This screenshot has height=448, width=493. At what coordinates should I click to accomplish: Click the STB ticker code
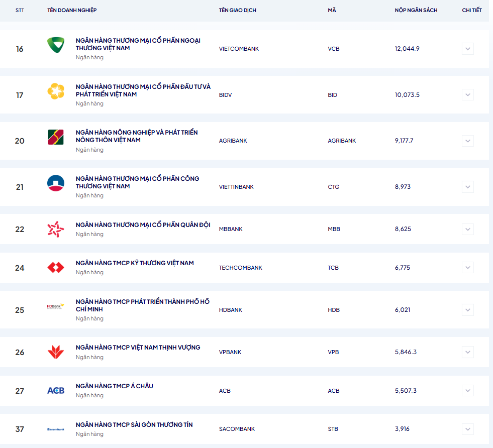(333, 429)
